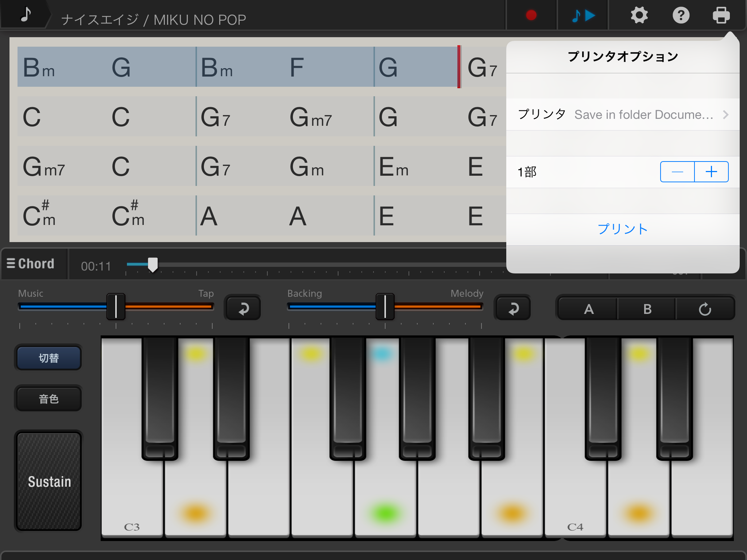
Task: Open the 音色 tone selection
Action: (49, 399)
